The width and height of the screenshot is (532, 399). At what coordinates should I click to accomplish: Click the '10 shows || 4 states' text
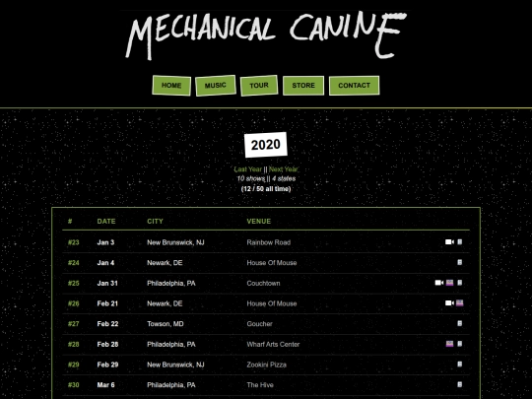266,178
